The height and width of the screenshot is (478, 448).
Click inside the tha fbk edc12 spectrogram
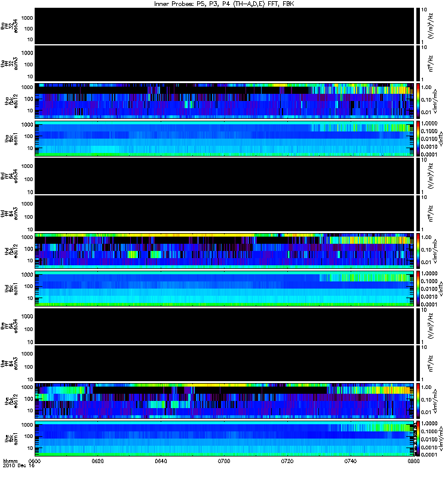coord(224,101)
